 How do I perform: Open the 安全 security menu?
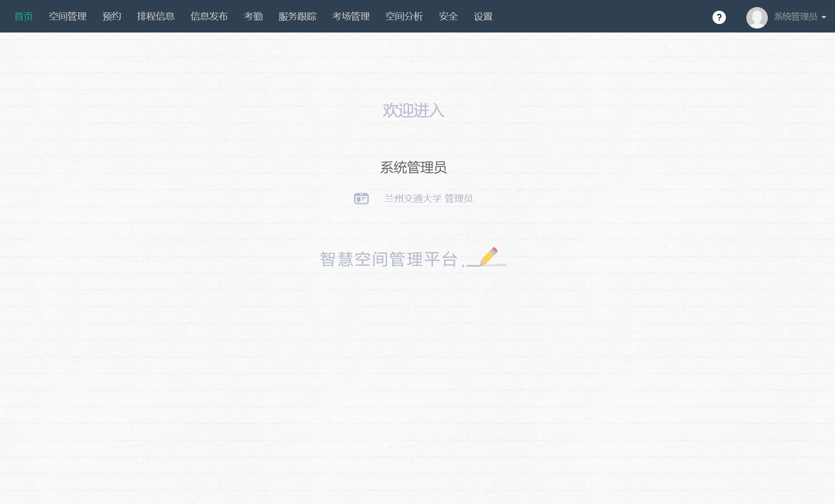[x=448, y=16]
